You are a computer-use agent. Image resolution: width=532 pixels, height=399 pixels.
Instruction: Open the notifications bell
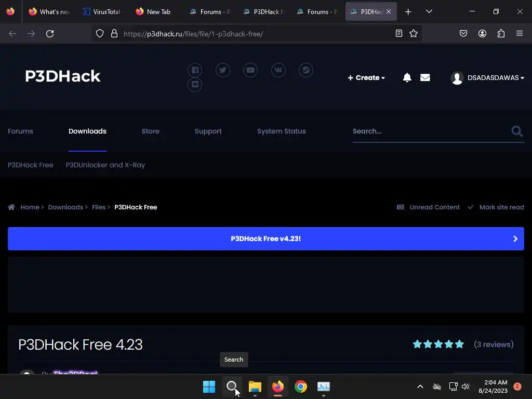pyautogui.click(x=407, y=78)
